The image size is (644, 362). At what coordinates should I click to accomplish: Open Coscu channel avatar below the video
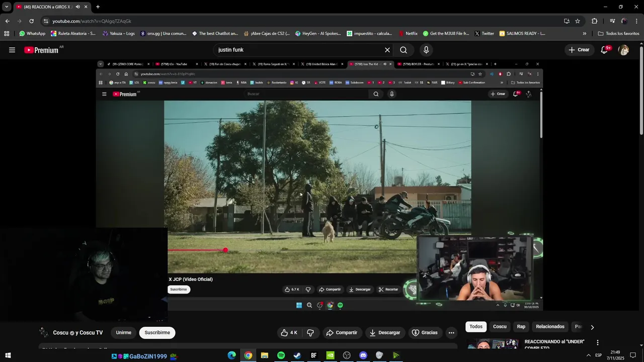[44, 332]
